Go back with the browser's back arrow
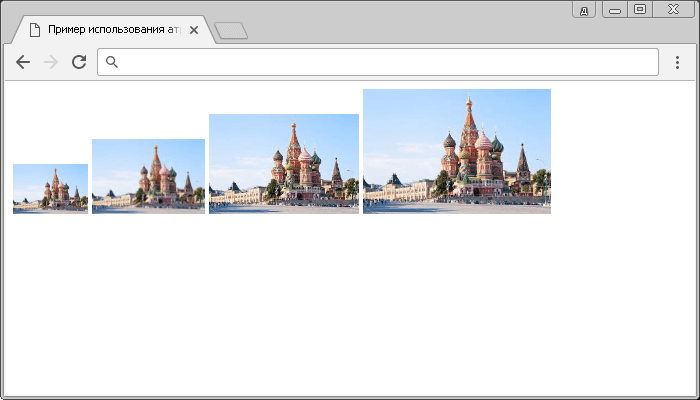The image size is (700, 400). (x=23, y=62)
